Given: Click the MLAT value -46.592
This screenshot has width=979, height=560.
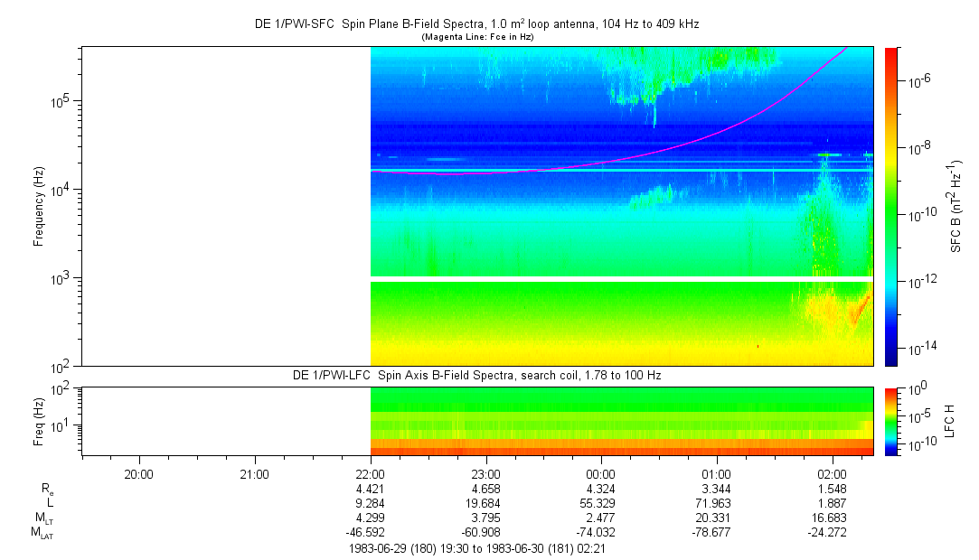Looking at the screenshot, I should click(x=365, y=533).
